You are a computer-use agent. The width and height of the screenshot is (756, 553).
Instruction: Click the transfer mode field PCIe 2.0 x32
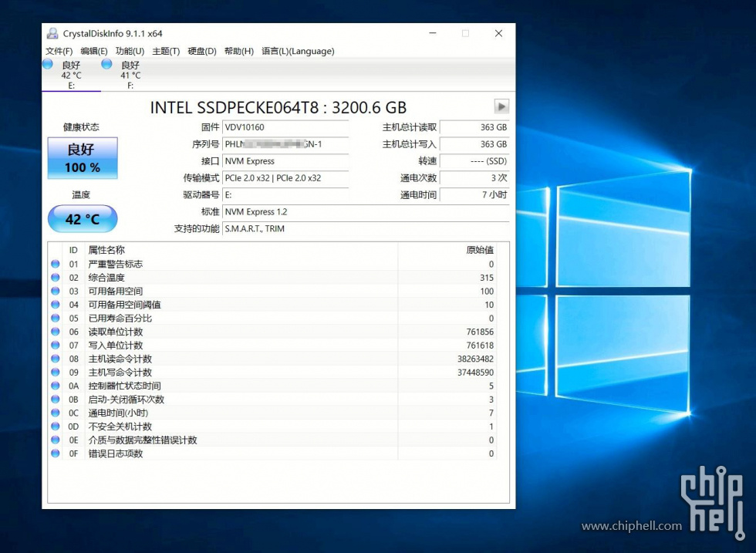[x=285, y=178]
